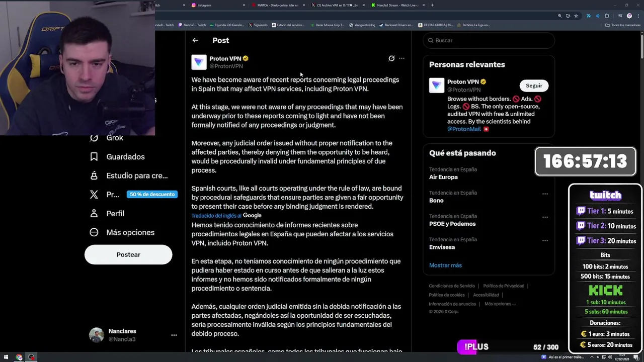644x362 pixels.
Task: Open Información de anuncios footer link
Action: 452,304
